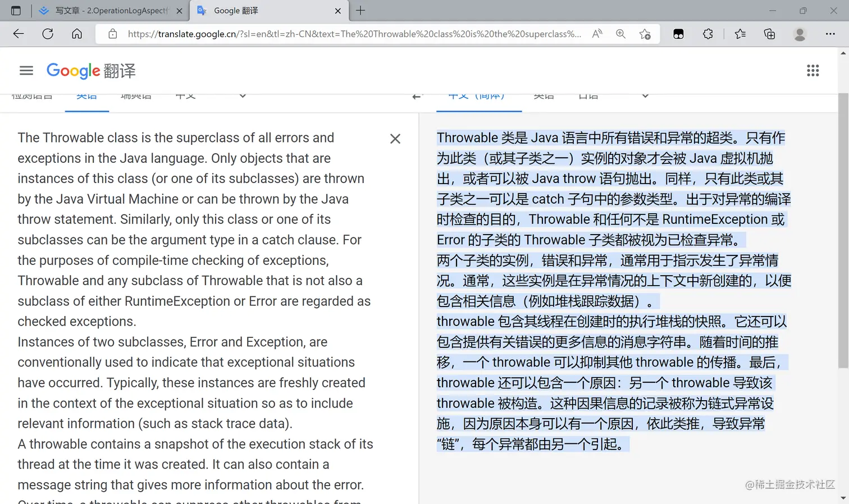849x504 pixels.
Task: Open the zoom magnifier icon
Action: click(x=620, y=34)
